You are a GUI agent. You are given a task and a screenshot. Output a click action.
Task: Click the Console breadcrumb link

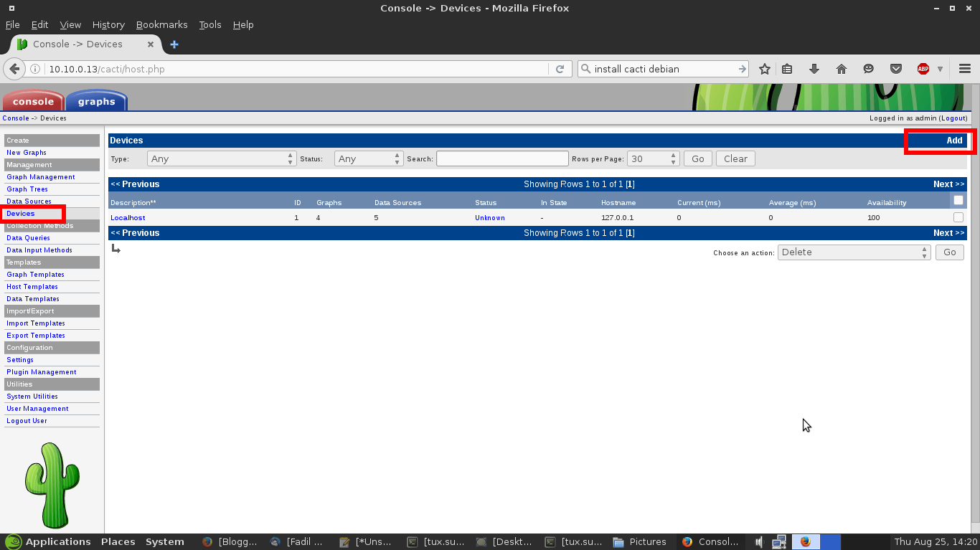click(16, 118)
